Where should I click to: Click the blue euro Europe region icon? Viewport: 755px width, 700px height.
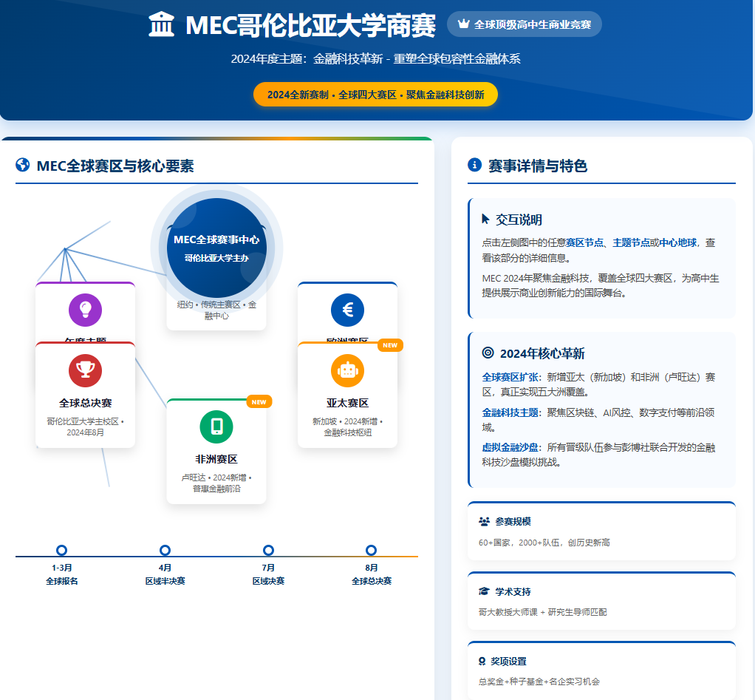347,310
